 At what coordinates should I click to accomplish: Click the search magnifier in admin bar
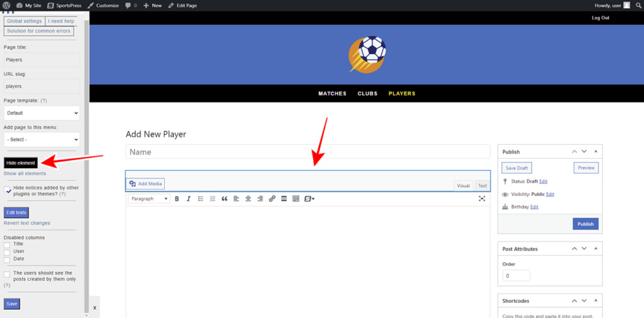638,5
